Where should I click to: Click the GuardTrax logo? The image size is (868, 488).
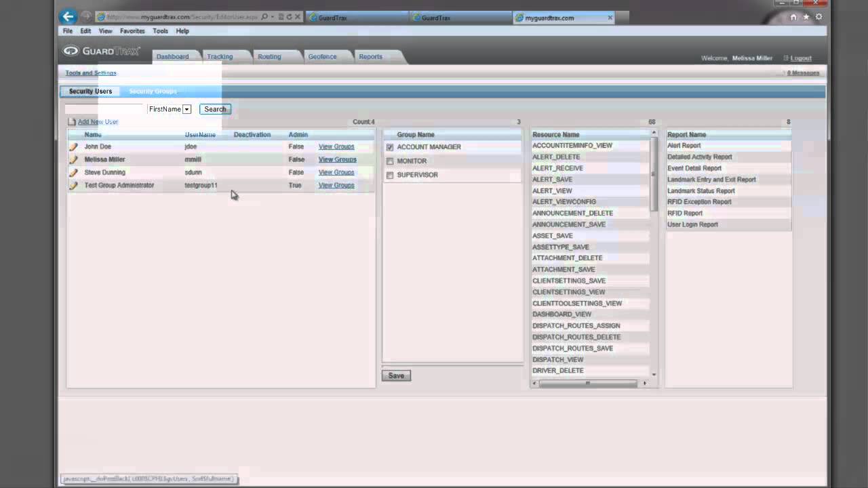[102, 51]
